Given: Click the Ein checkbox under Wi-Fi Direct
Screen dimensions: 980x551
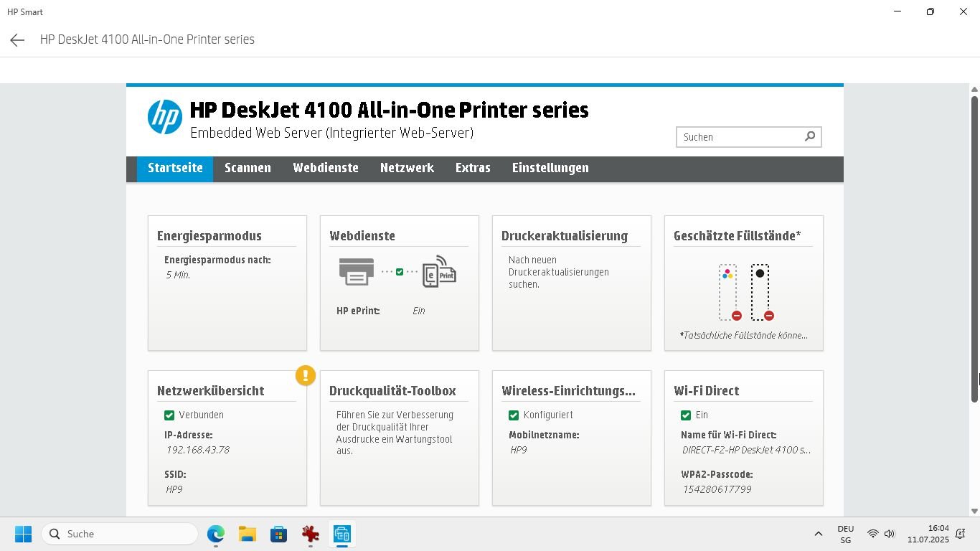Looking at the screenshot, I should (x=686, y=415).
